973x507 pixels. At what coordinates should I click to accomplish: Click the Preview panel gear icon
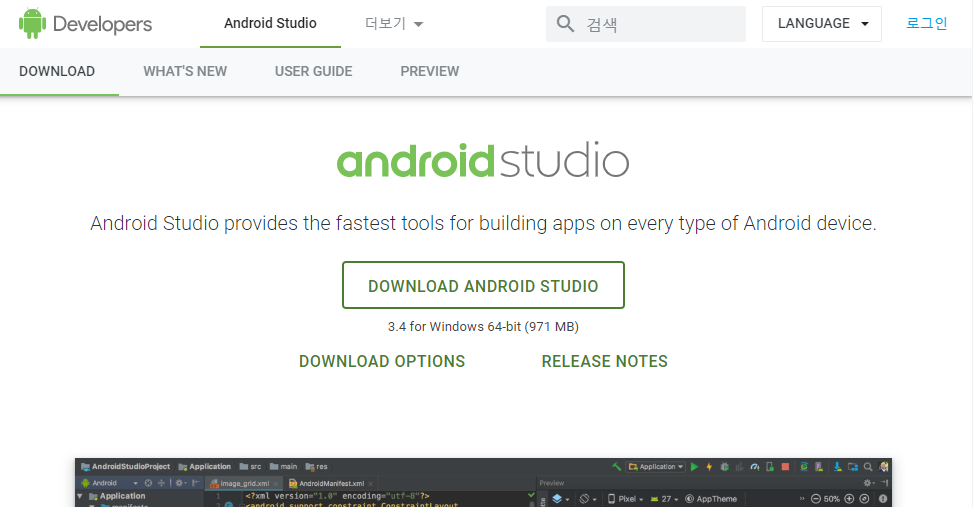tap(869, 482)
